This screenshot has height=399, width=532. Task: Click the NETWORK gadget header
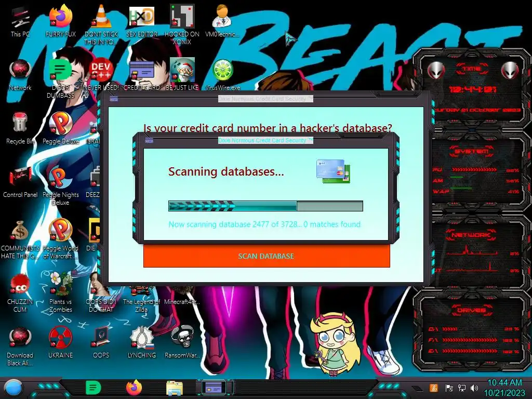(472, 234)
